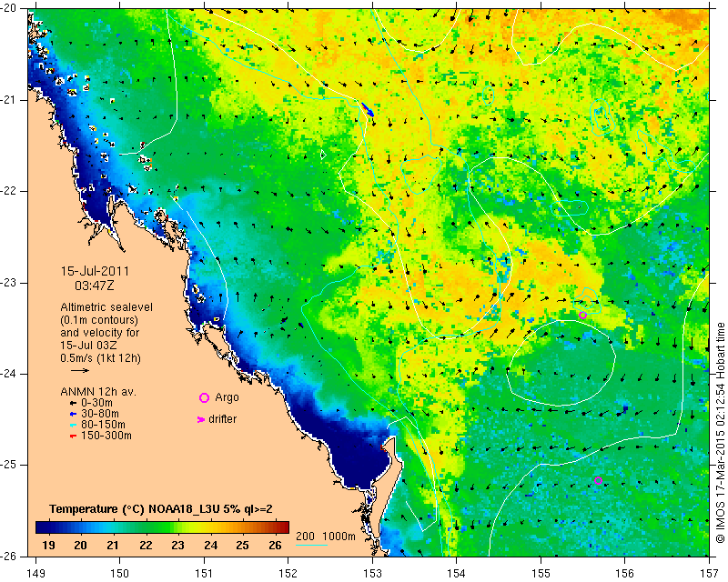The image size is (728, 582).
Task: Click the '(0.1m contours)' caption line
Action: coord(99,320)
